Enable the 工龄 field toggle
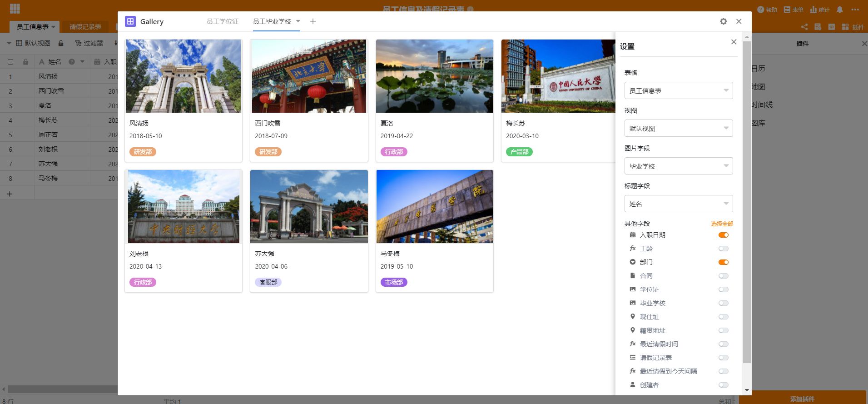 (724, 249)
